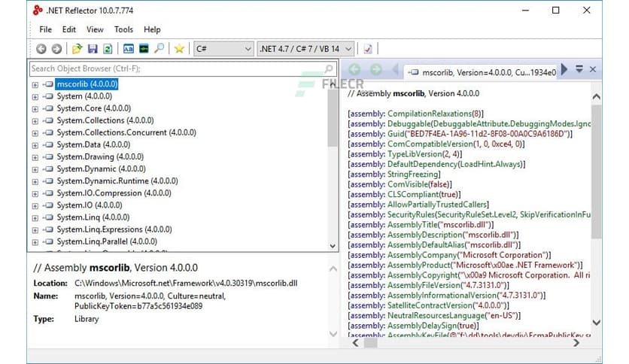629x364 pixels.
Task: Click the TypeLibVersion attribute link
Action: tap(414, 154)
